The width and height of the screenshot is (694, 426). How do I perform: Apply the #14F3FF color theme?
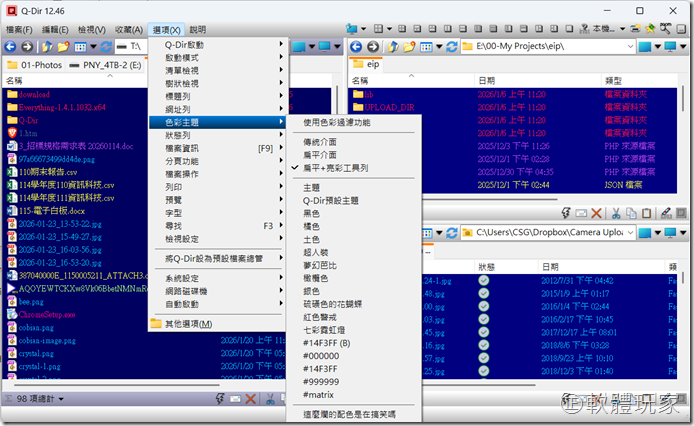[322, 369]
